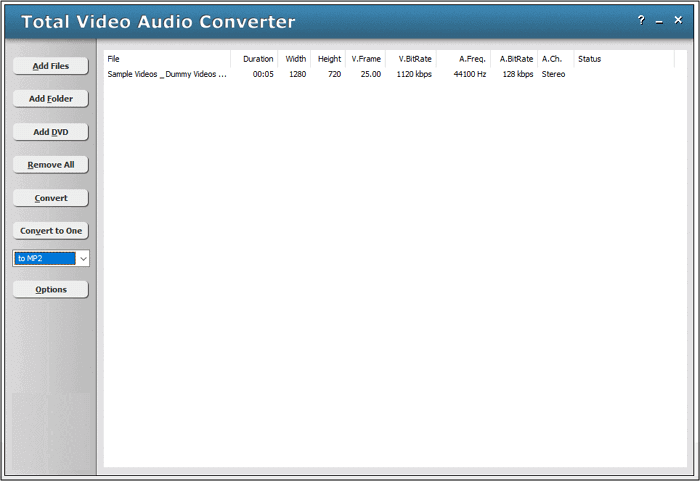Sort by V.BitRate column header
700x481 pixels.
point(411,59)
